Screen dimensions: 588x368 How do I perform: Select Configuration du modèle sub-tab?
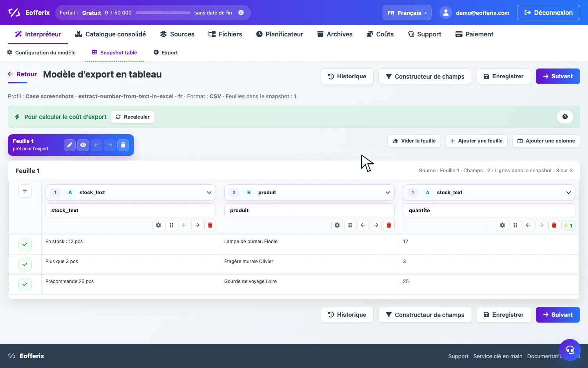point(42,52)
